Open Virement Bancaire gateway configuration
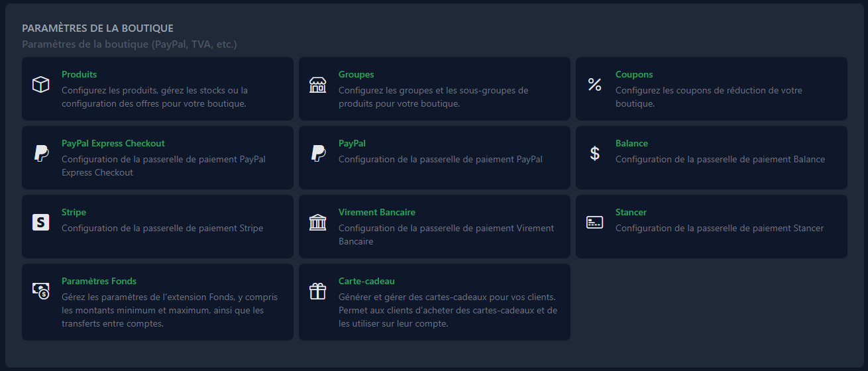 (x=376, y=213)
